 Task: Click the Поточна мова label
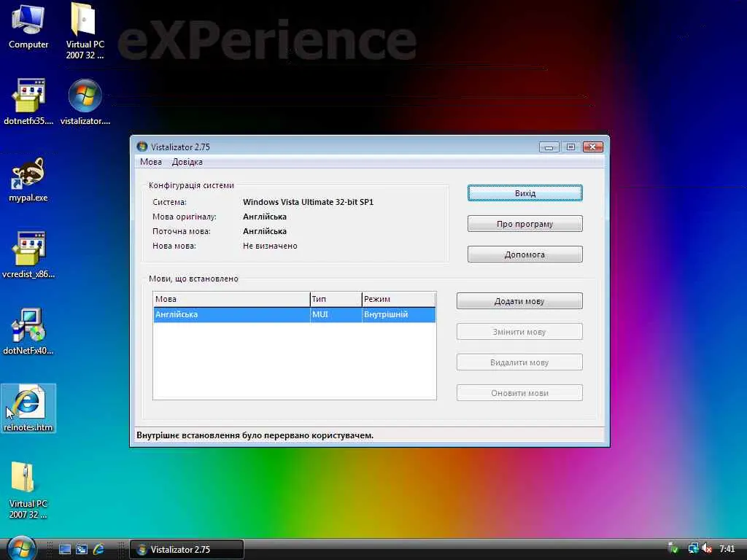click(x=182, y=231)
